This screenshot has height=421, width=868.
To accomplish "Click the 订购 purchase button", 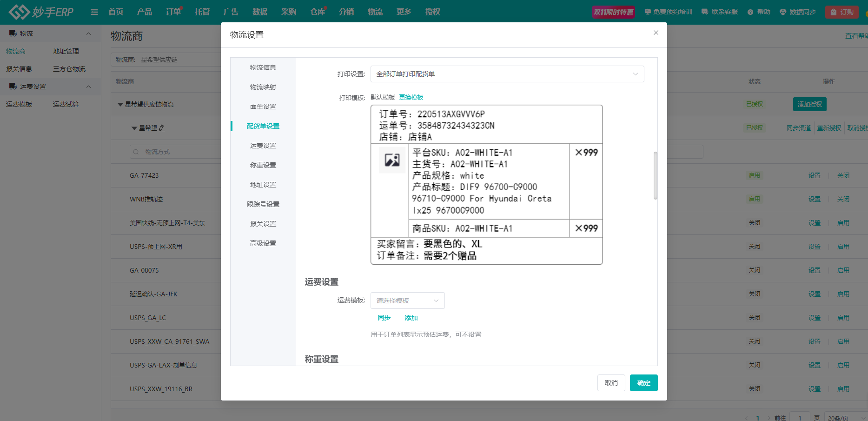I will coord(842,12).
